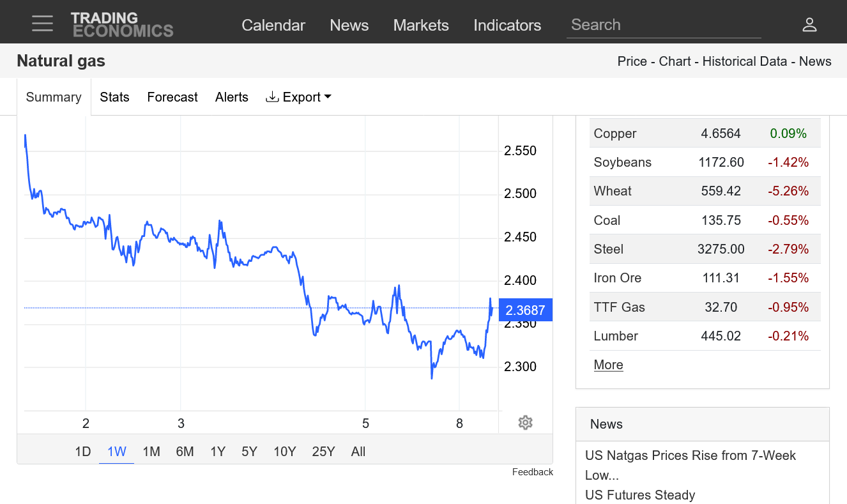This screenshot has height=504, width=847.
Task: Open the user account icon
Action: point(809,25)
